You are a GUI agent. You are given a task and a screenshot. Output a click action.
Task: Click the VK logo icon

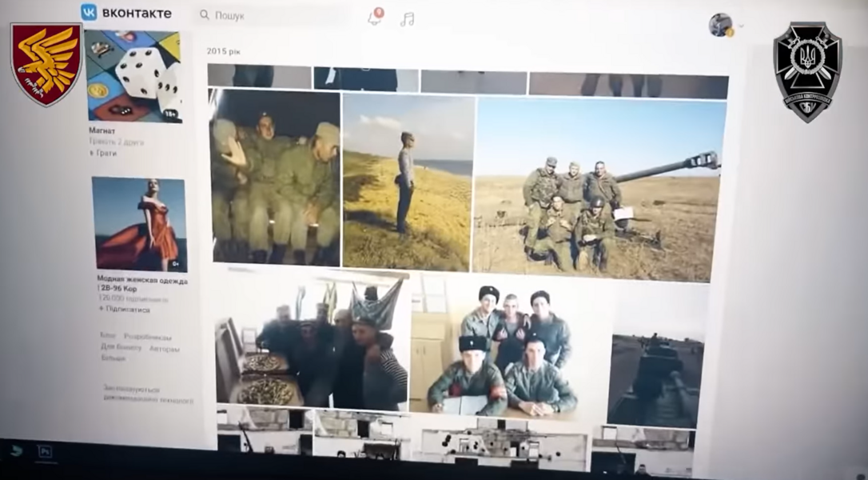[89, 12]
